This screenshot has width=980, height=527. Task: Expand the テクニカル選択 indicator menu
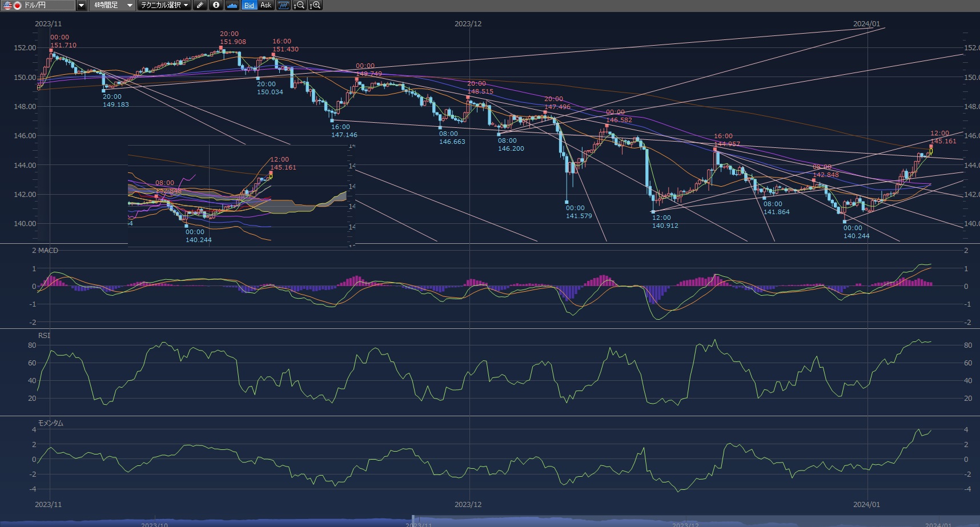pyautogui.click(x=164, y=5)
